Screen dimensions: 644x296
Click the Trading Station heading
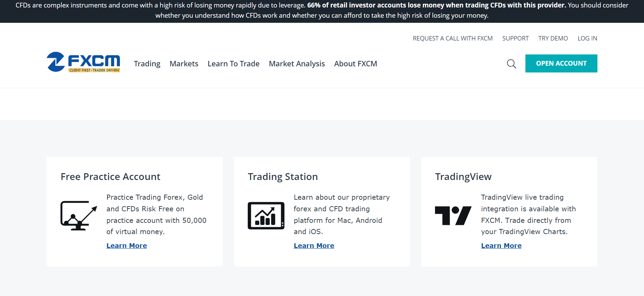tap(283, 177)
